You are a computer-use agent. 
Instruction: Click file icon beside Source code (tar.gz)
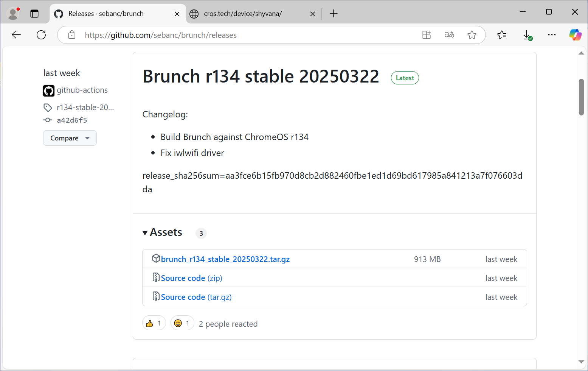[x=156, y=296]
